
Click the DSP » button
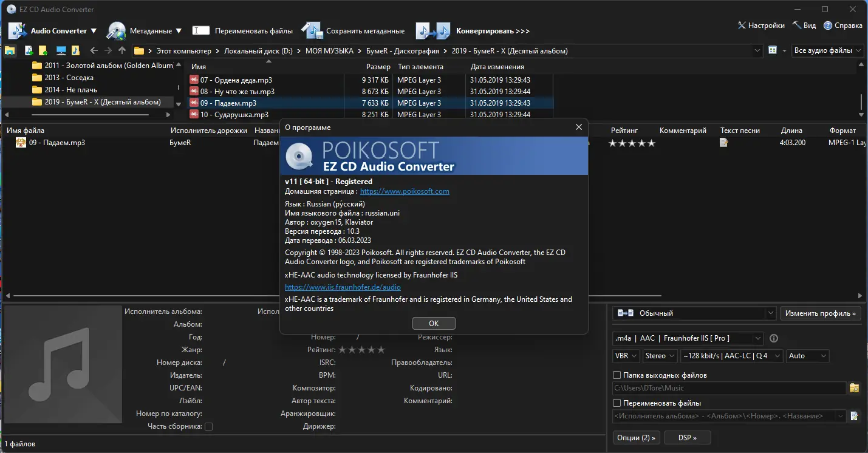tap(687, 437)
